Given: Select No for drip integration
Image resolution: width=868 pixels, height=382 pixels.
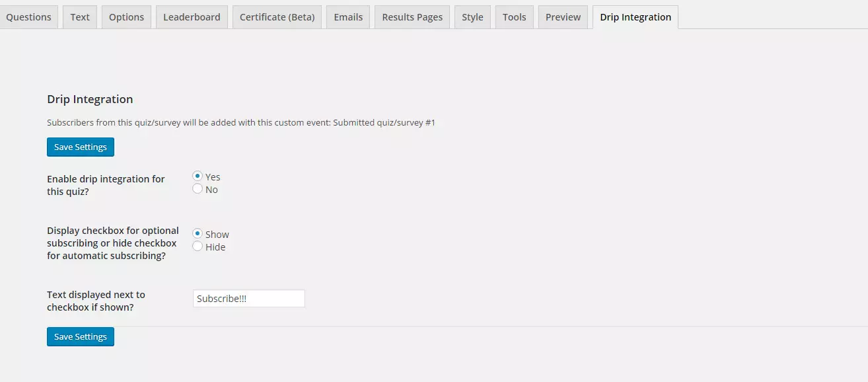Looking at the screenshot, I should (198, 189).
